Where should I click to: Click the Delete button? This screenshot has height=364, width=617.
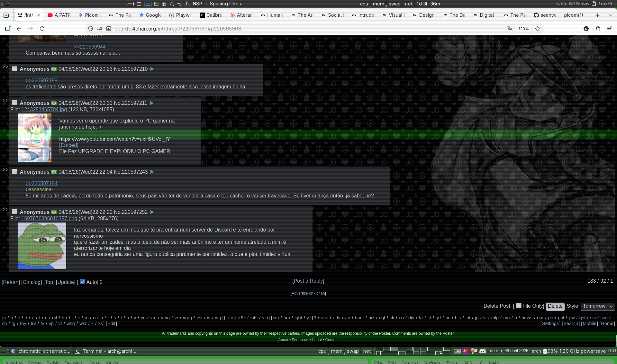point(555,306)
